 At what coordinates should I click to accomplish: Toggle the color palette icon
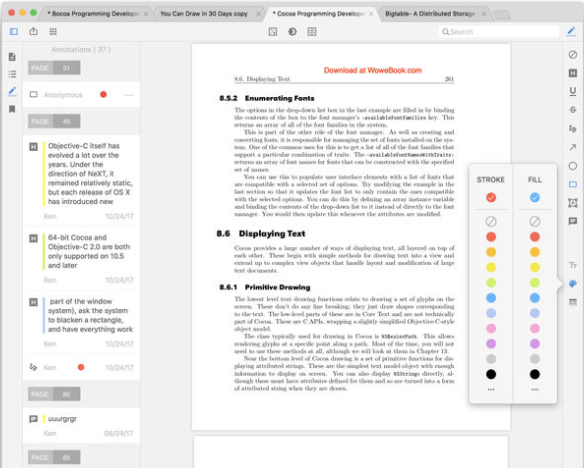(x=573, y=284)
